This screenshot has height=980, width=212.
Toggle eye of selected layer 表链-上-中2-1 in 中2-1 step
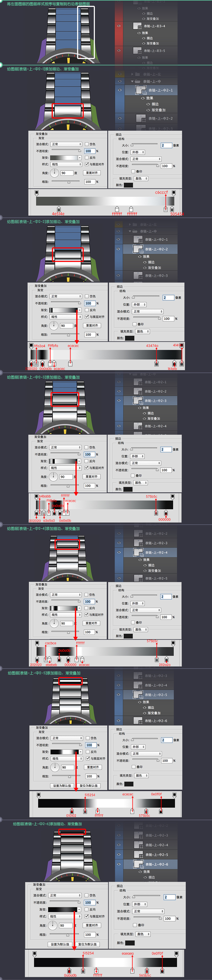[x=120, y=90]
